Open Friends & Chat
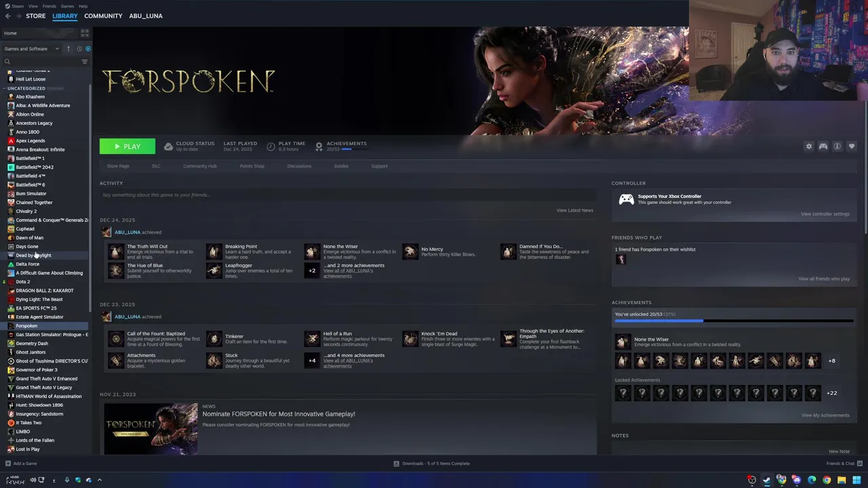 [x=843, y=464]
